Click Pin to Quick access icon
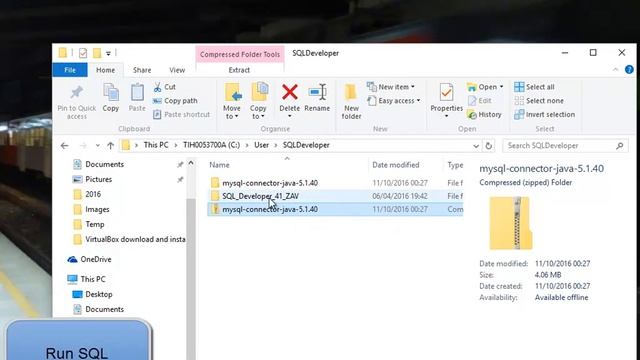 [x=76, y=93]
